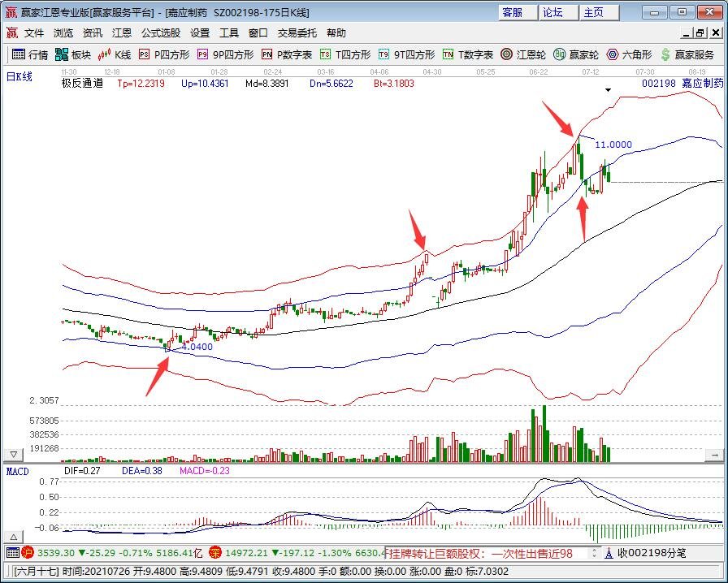Click the red 沪 Shanghai index badge
The height and width of the screenshot is (583, 728).
[x=28, y=552]
